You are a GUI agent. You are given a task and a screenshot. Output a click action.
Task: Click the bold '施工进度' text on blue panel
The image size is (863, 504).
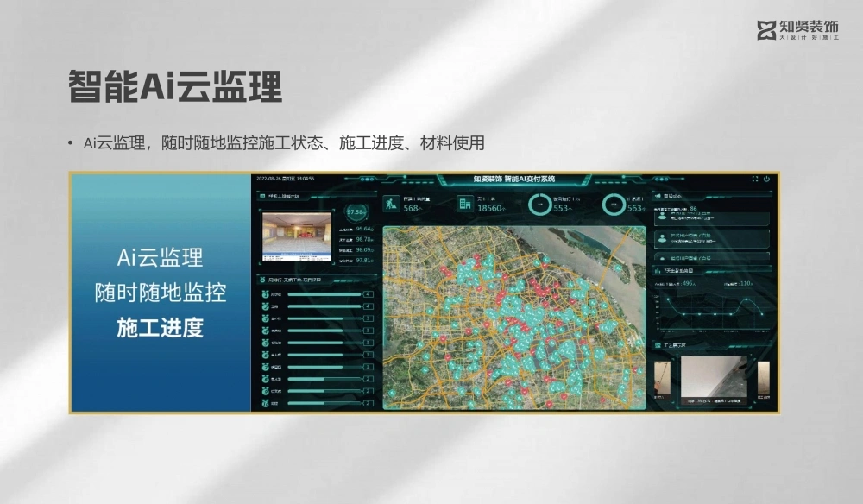pyautogui.click(x=161, y=328)
